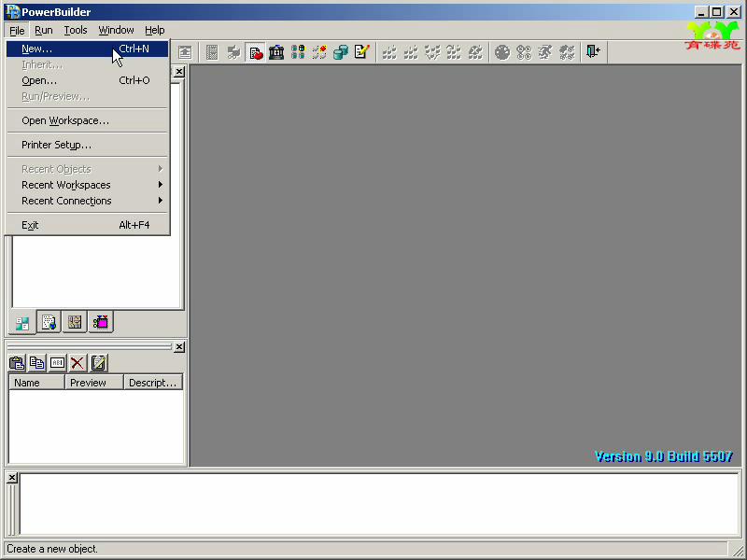Click the Full Build Workspace icon
Screen dimensions: 747x560
point(411,52)
